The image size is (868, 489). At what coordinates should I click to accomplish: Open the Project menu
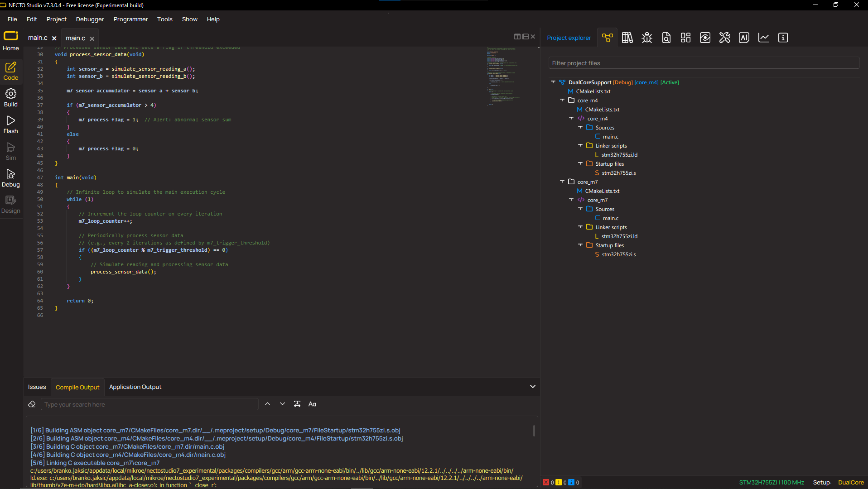(x=57, y=19)
